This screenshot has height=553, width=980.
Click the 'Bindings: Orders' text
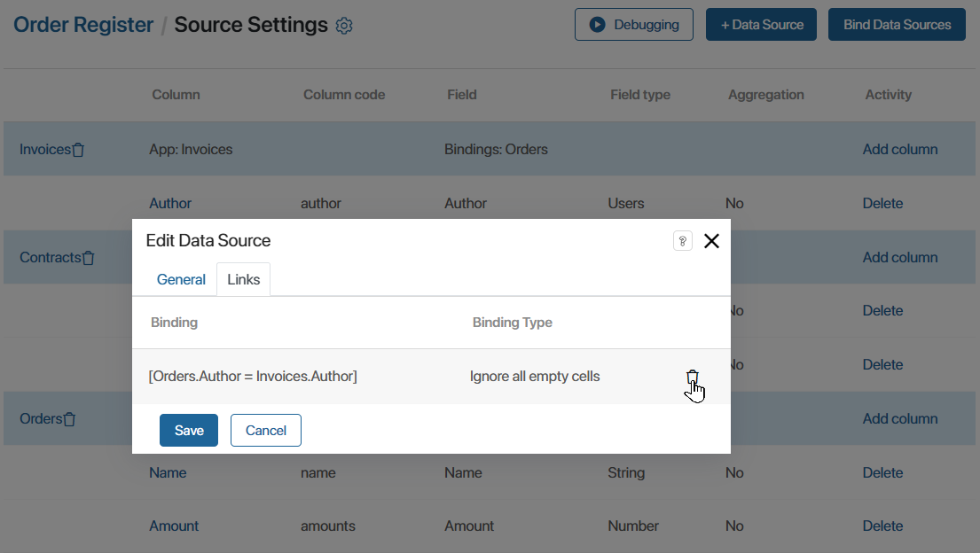497,150
